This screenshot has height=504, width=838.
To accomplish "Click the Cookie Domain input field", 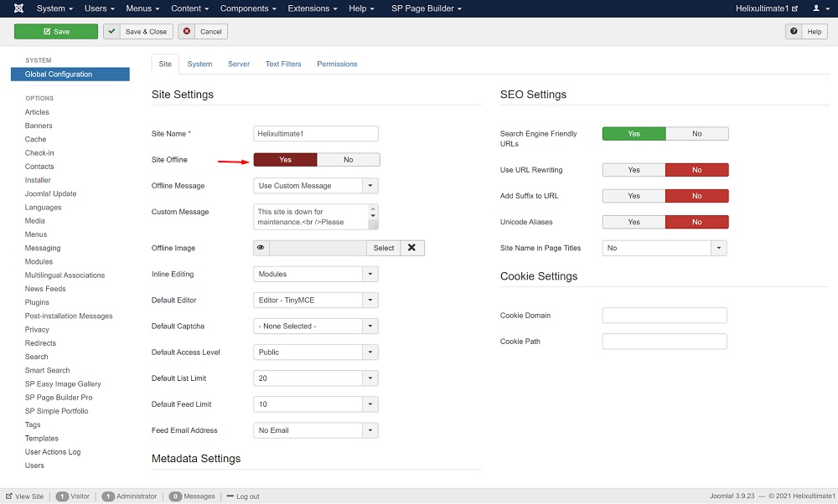I will (x=665, y=316).
